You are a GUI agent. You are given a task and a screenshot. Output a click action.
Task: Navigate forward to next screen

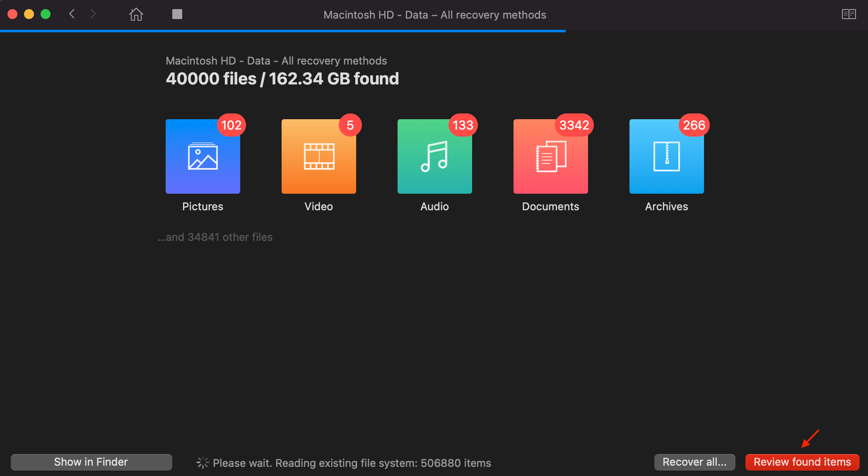93,14
